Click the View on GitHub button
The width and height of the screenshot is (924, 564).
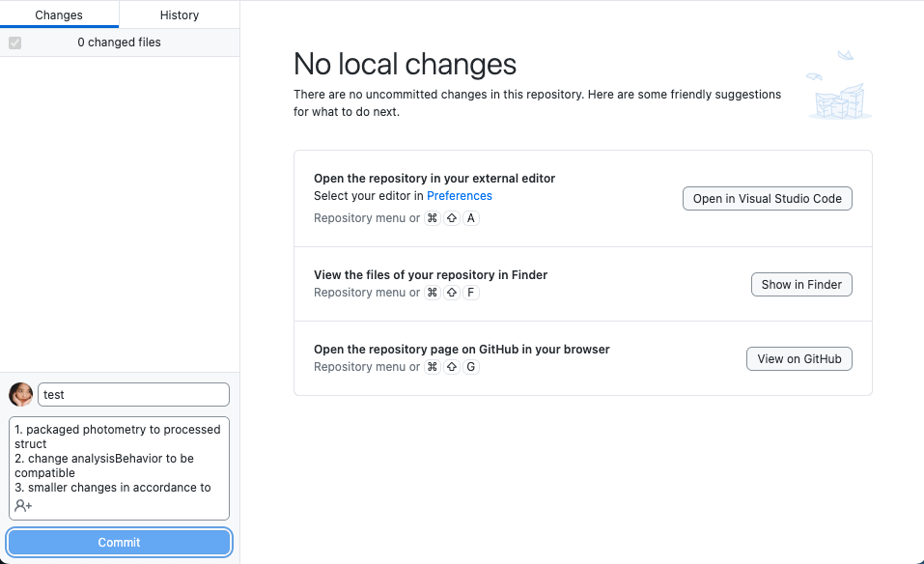[798, 358]
